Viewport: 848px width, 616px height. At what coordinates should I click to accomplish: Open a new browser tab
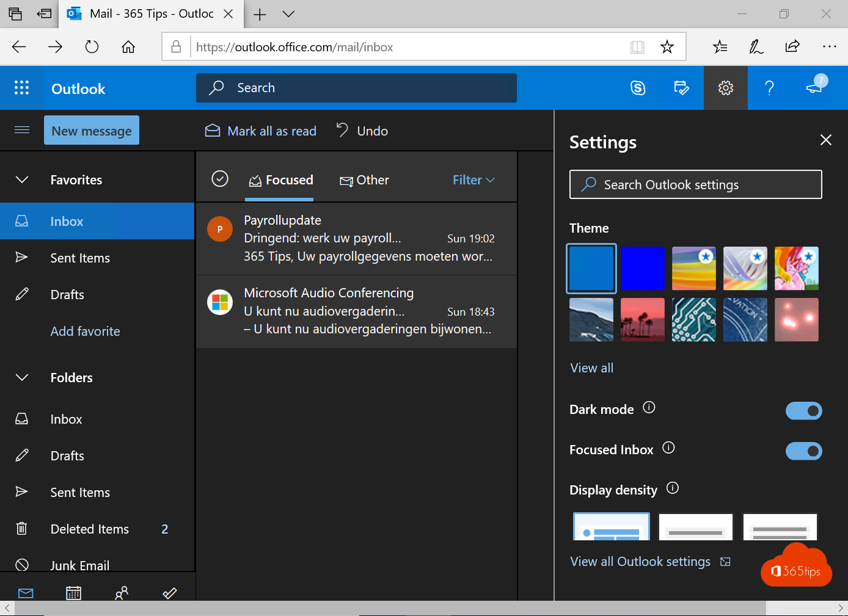click(x=260, y=14)
